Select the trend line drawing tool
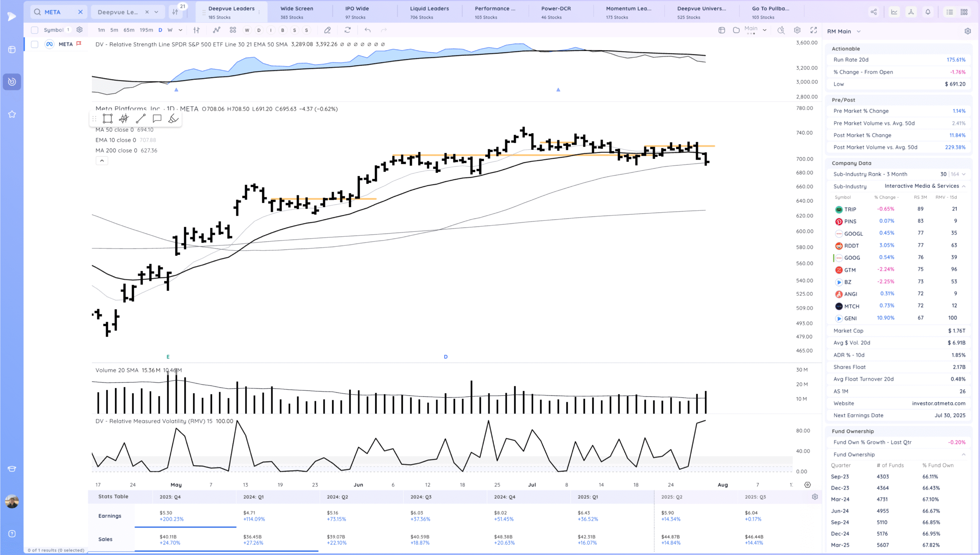980x555 pixels. 140,119
